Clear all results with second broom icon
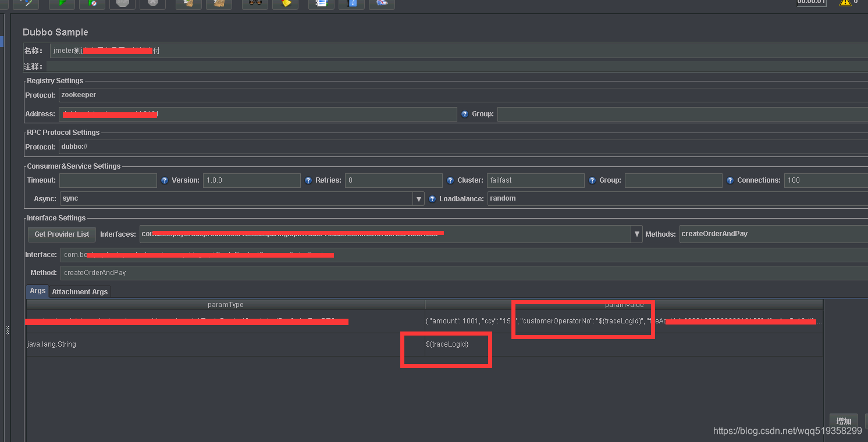868x442 pixels. tap(219, 3)
